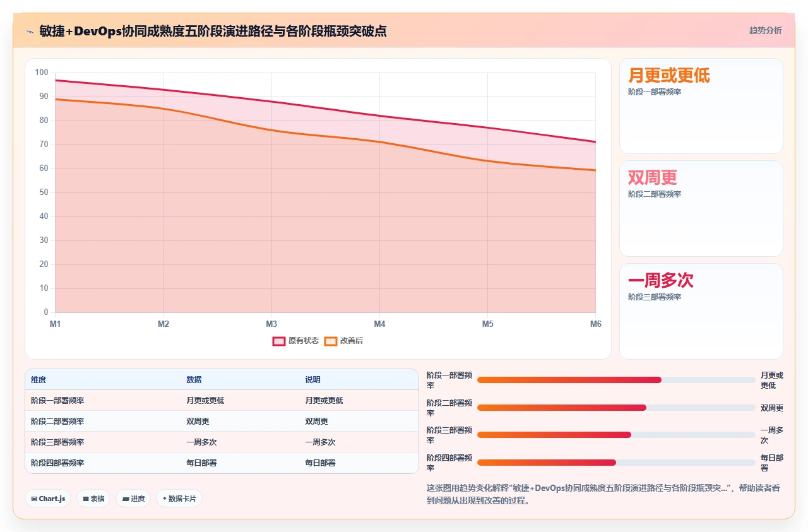Click the 维度 table column header
This screenshot has height=532, width=808.
[x=39, y=380]
